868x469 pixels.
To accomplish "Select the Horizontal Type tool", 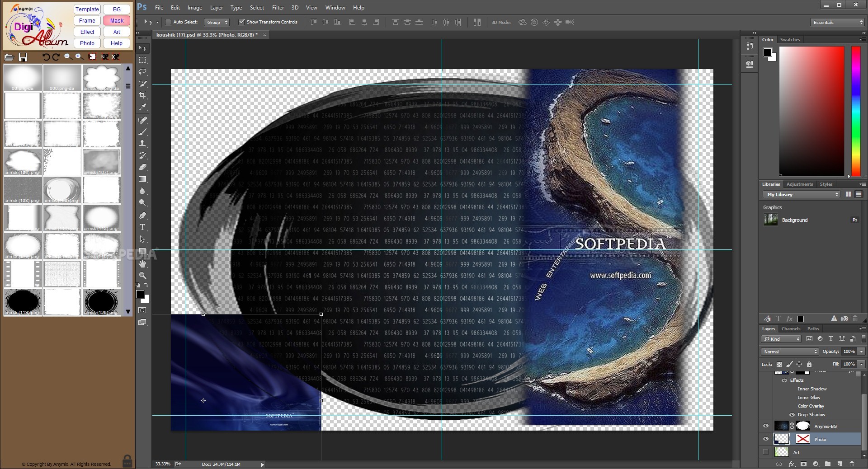I will point(142,227).
